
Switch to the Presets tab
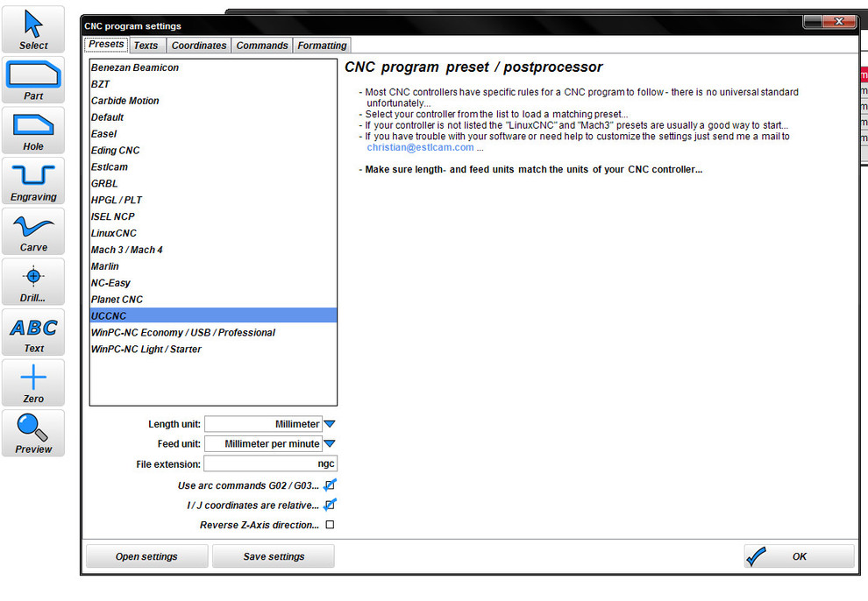tap(106, 44)
